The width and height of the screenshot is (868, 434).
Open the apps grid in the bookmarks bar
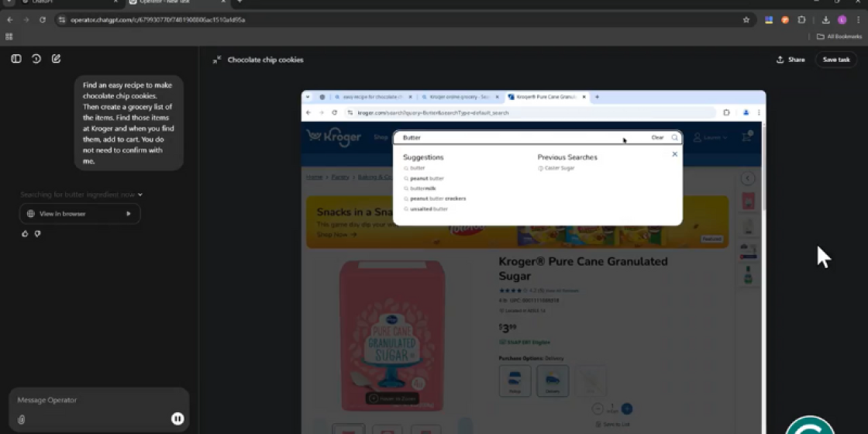click(x=9, y=36)
